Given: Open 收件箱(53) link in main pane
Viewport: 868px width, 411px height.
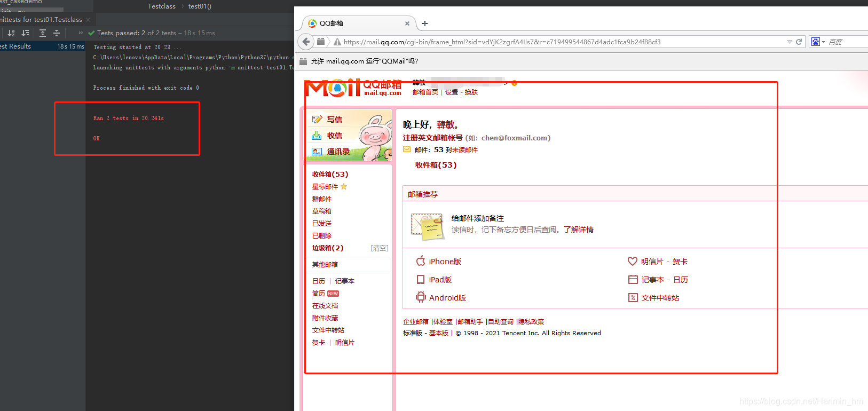Looking at the screenshot, I should (x=436, y=165).
